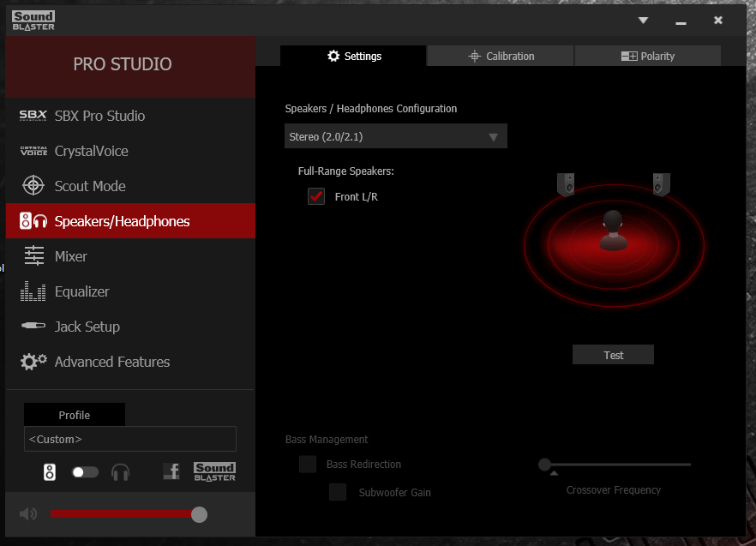Click the headphones icon beside the output switch
Screen dimensions: 756x546
point(120,472)
